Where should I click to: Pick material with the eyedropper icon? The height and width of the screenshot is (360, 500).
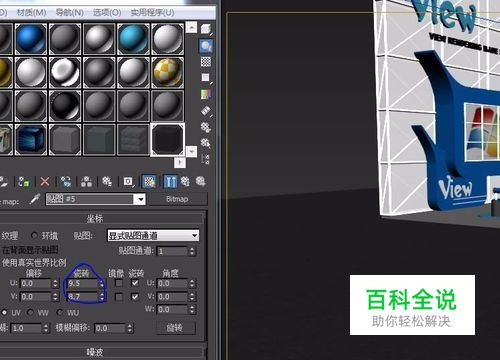pyautogui.click(x=35, y=199)
